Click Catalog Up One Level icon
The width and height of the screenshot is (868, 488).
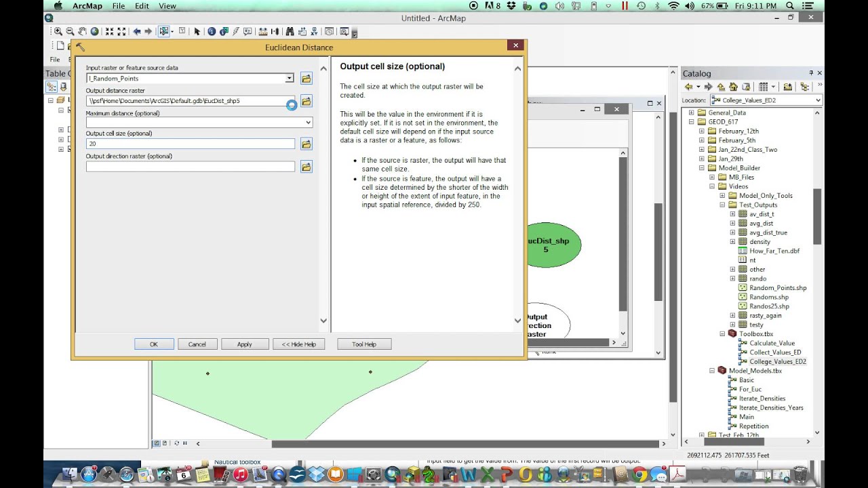(x=721, y=87)
